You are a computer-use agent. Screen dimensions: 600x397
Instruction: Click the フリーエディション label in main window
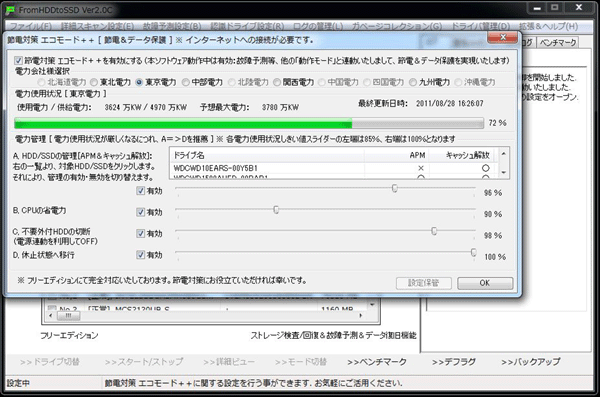[69, 336]
